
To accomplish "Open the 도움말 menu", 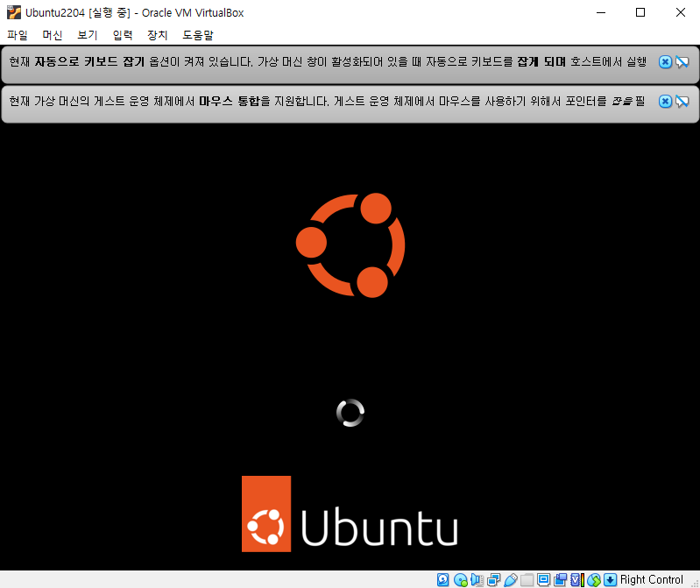I will click(x=198, y=35).
